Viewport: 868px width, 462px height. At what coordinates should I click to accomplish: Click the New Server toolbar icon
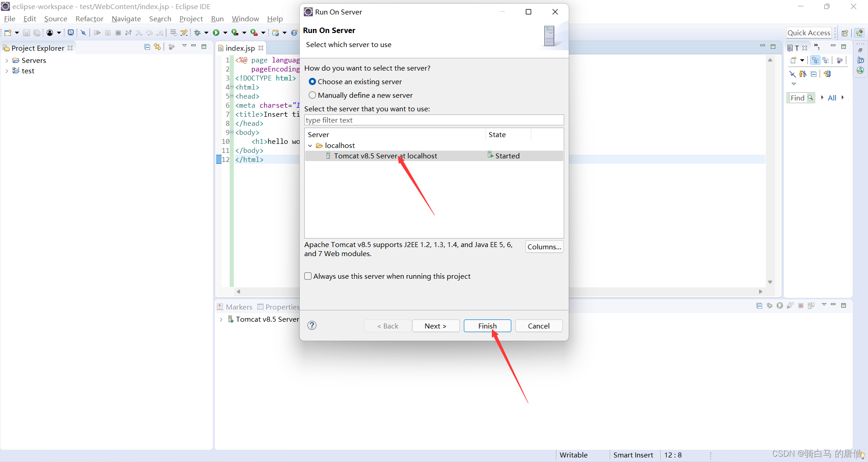click(x=275, y=33)
